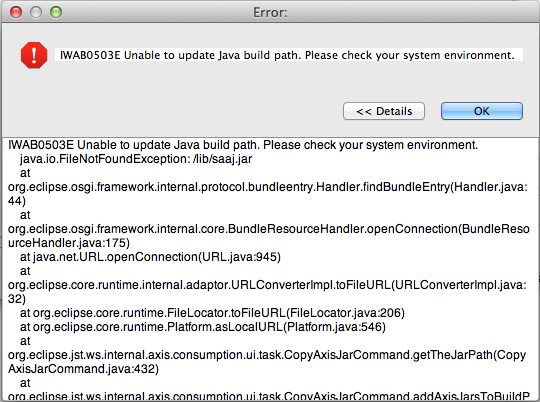The width and height of the screenshot is (540, 402).
Task: Click the 'Error:' window title
Action: click(270, 12)
